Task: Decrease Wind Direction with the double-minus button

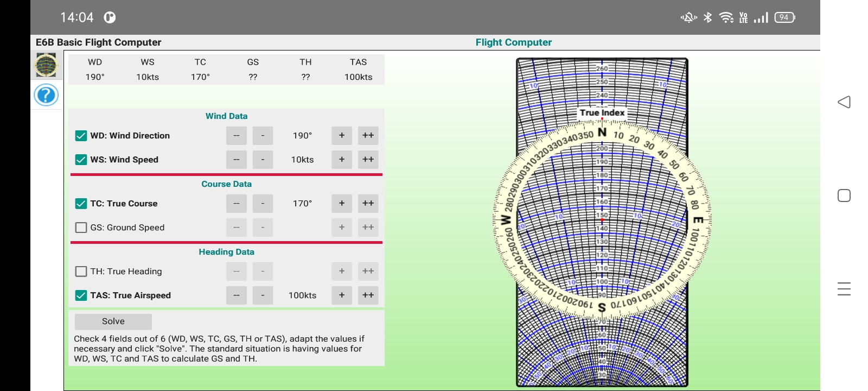Action: (237, 136)
